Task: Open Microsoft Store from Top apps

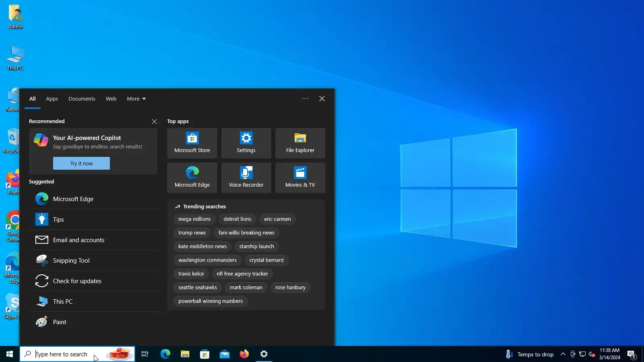Action: coord(192,143)
